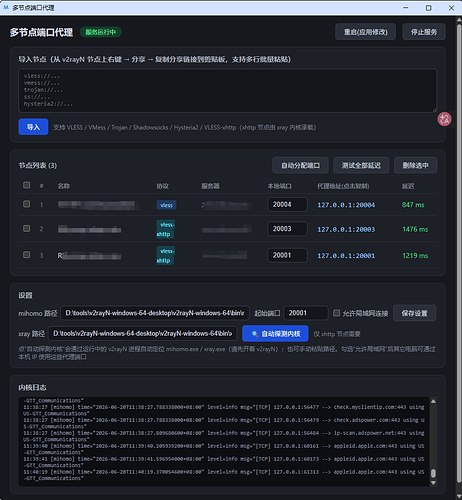Check the checkbox for node row 2
The height and width of the screenshot is (500, 462).
click(26, 228)
